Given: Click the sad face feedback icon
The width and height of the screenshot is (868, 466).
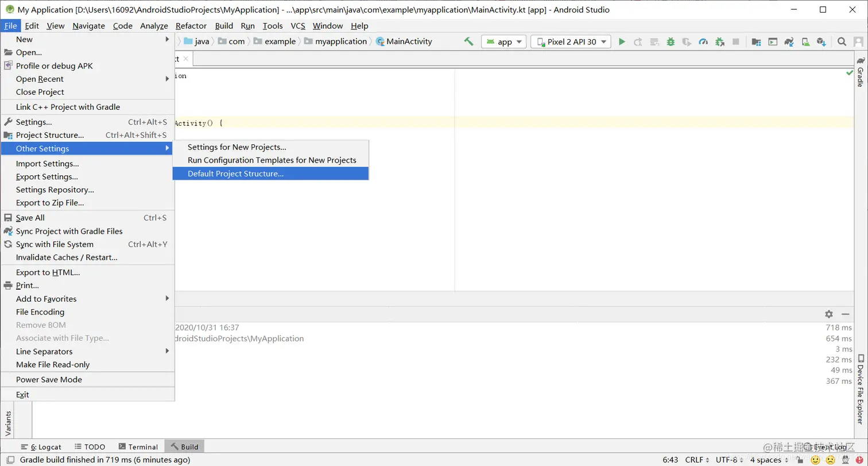Looking at the screenshot, I should coord(830,460).
